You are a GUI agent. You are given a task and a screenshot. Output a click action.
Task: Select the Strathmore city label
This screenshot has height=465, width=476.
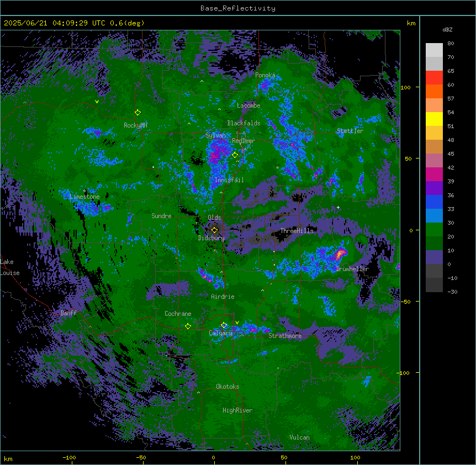click(x=285, y=336)
